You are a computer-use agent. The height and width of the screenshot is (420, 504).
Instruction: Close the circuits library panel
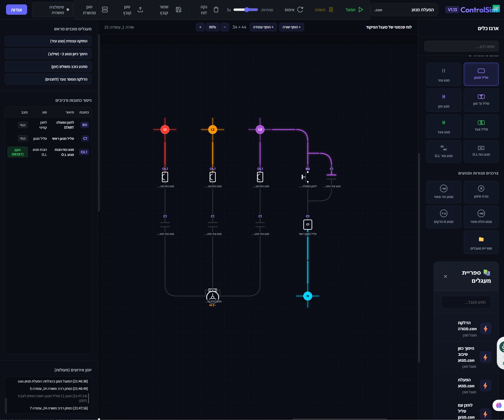[x=446, y=276]
